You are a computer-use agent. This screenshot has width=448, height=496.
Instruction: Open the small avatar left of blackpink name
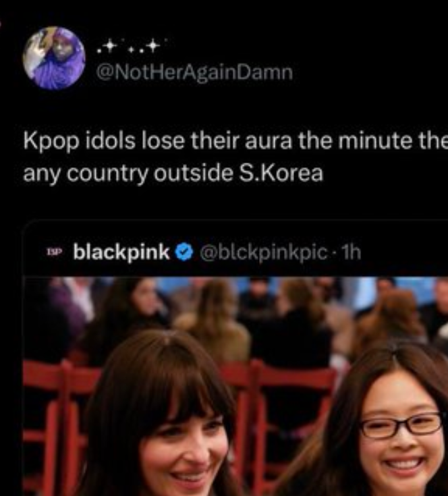(x=55, y=252)
